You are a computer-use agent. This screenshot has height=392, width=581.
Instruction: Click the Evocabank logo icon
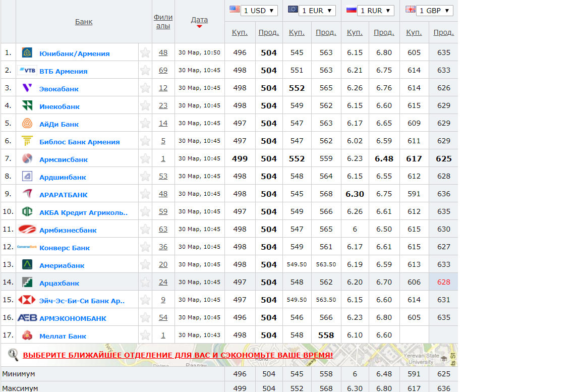pos(27,88)
